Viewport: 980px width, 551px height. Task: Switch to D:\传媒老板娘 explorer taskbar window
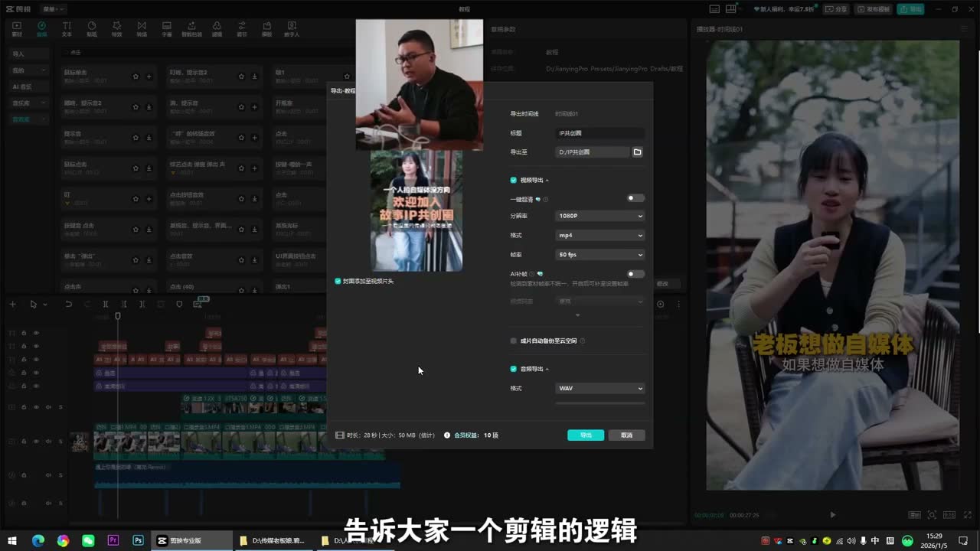tap(273, 540)
